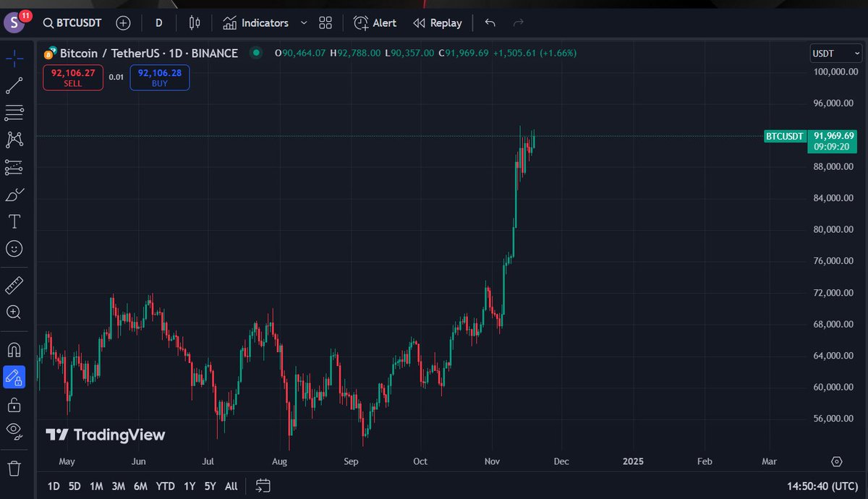The image size is (868, 499).
Task: Set the date range to 1M
Action: (x=96, y=486)
